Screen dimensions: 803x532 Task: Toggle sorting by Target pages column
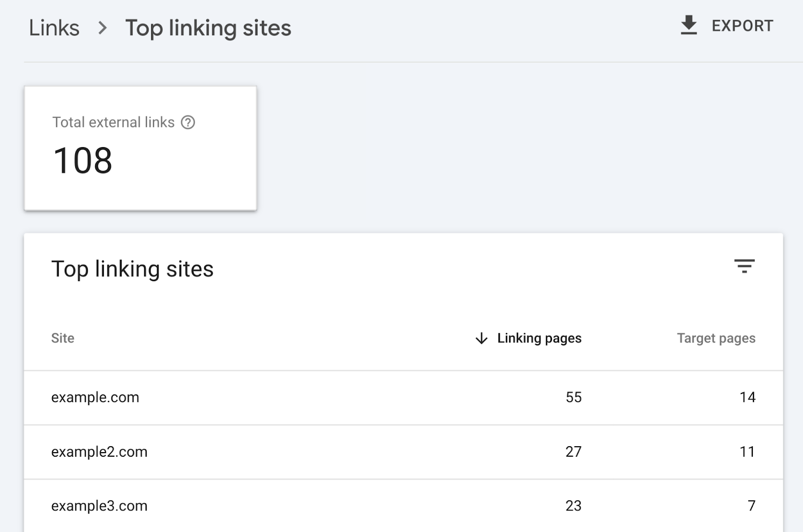pyautogui.click(x=716, y=338)
